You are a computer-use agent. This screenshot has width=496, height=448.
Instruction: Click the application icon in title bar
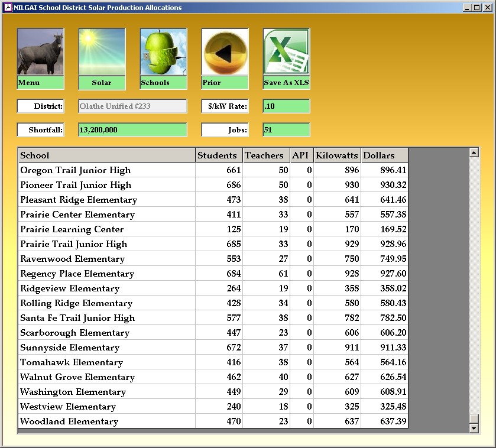[x=8, y=8]
